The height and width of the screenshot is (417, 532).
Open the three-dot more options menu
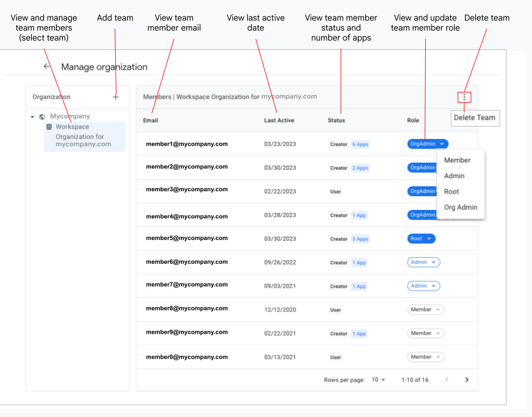(x=464, y=98)
